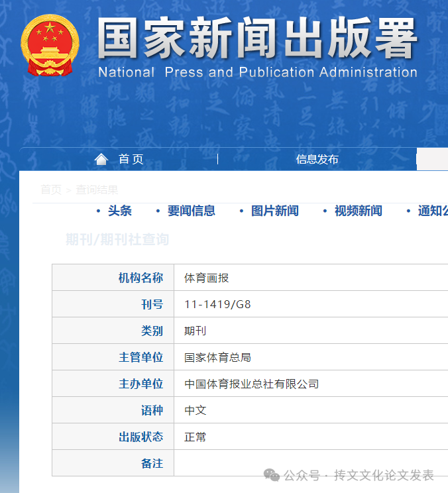This screenshot has height=493, width=448.
Task: Open the 首页 navigation menu item
Action: click(131, 159)
